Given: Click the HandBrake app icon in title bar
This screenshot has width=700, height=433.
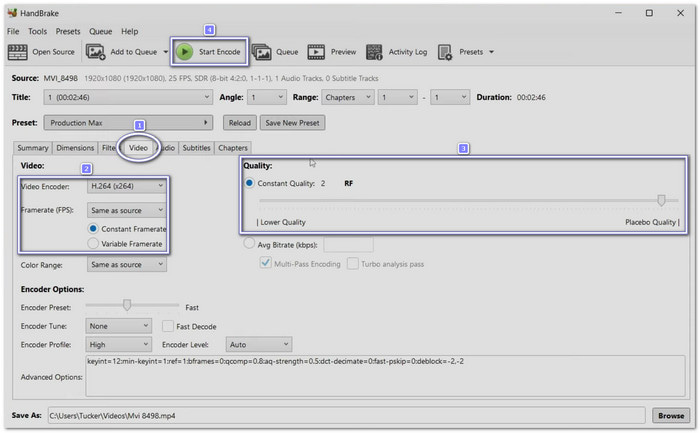Looking at the screenshot, I should coord(12,14).
